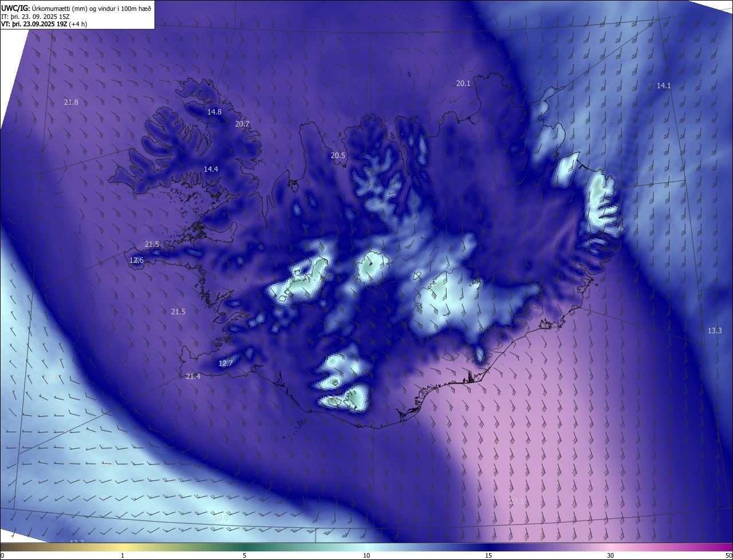The height and width of the screenshot is (560, 733).
Task: Click the 21.8 value on the map
Action: (71, 102)
